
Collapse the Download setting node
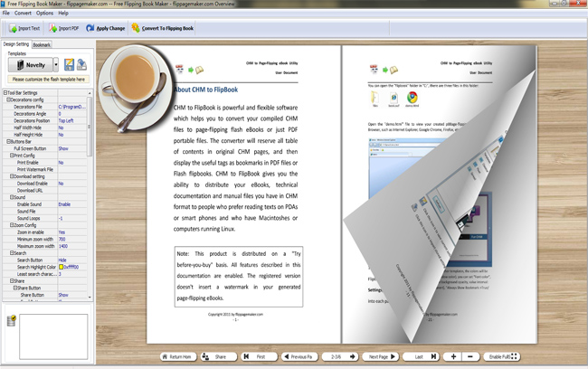tap(12, 176)
